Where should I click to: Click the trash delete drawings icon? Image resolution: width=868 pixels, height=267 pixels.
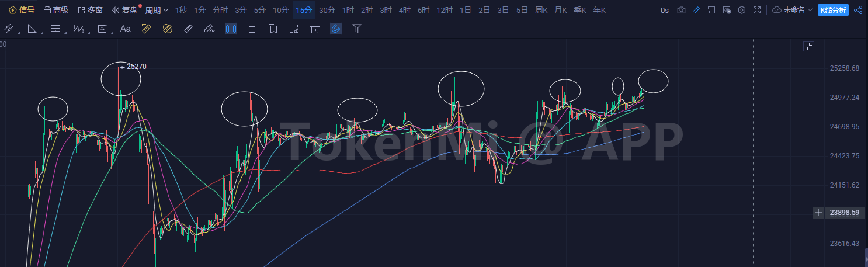coord(315,29)
